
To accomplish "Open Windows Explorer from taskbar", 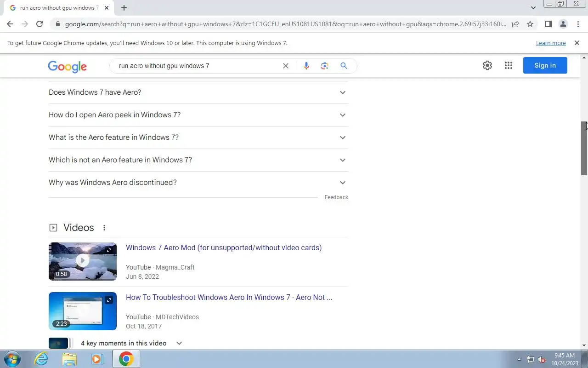I will [69, 359].
